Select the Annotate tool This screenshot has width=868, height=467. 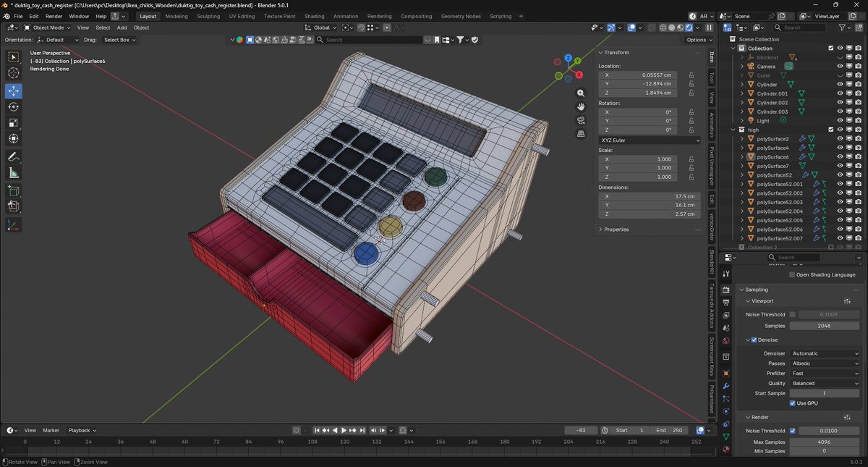point(14,157)
